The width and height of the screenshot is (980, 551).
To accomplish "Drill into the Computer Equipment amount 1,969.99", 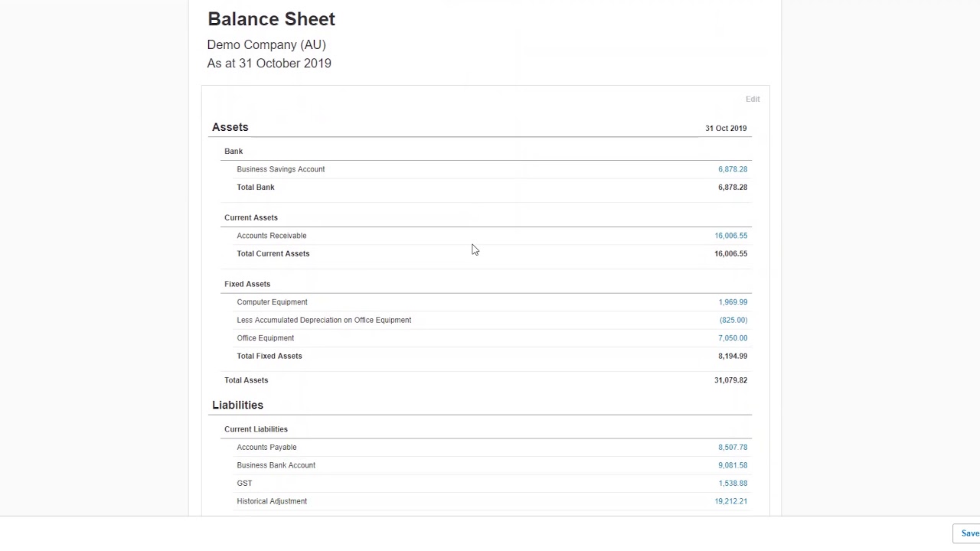I will [x=733, y=302].
